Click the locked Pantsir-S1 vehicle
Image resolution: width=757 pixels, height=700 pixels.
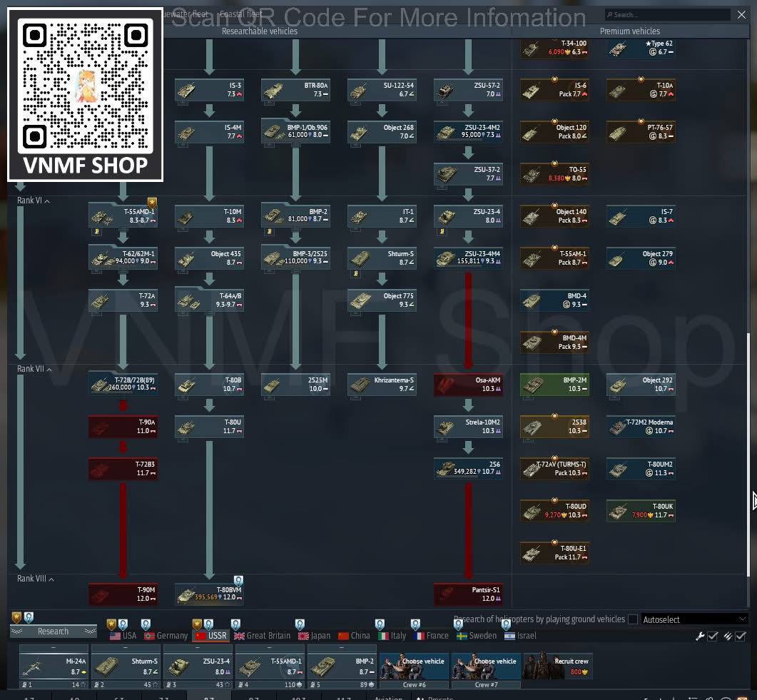tap(468, 594)
